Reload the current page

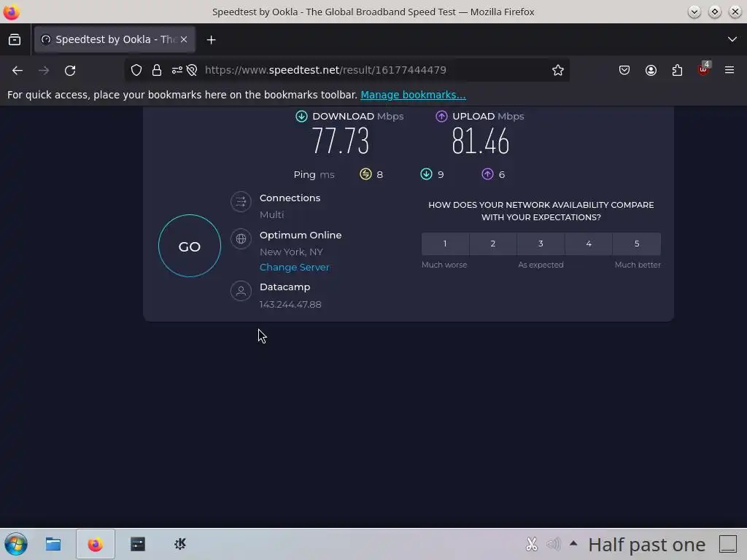coord(70,71)
